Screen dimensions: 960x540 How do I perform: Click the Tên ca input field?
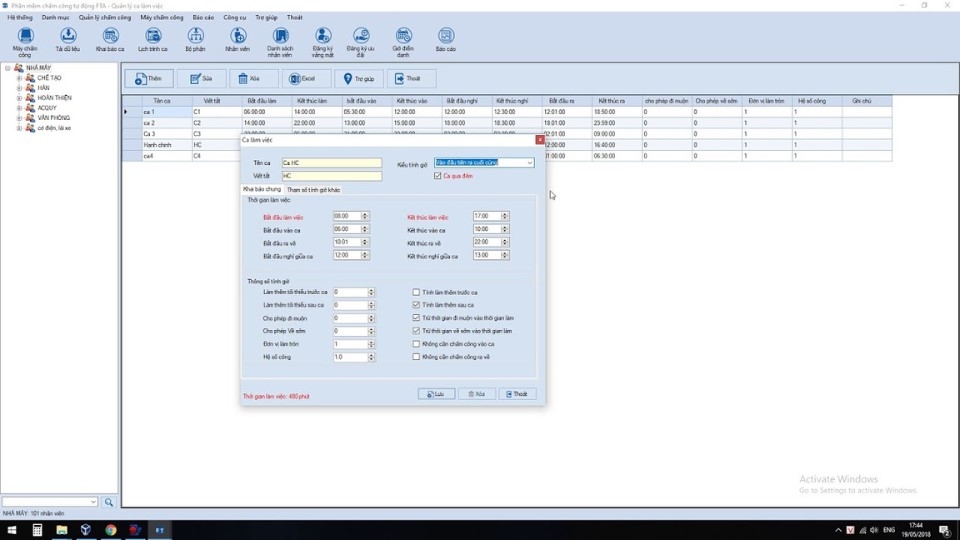pos(331,163)
